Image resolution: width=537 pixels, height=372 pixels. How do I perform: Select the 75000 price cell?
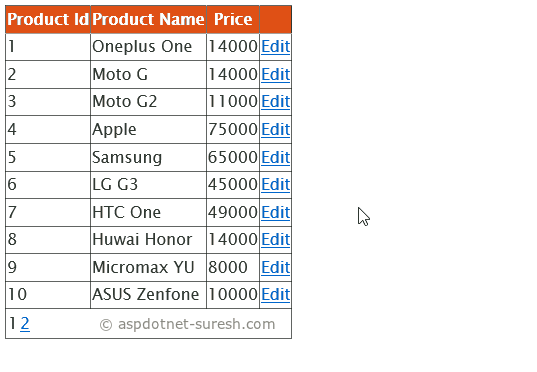tap(233, 129)
